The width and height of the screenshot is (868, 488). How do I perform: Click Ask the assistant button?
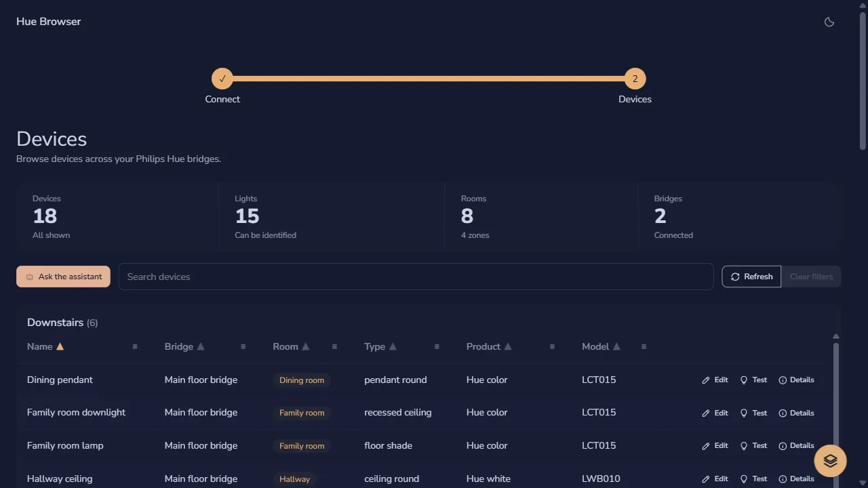point(63,277)
